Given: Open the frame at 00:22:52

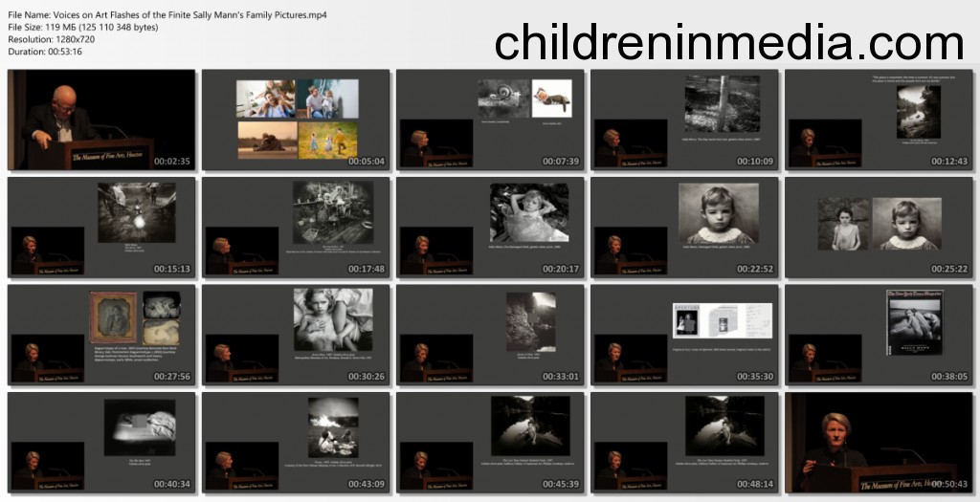Looking at the screenshot, I should pyautogui.click(x=684, y=228).
